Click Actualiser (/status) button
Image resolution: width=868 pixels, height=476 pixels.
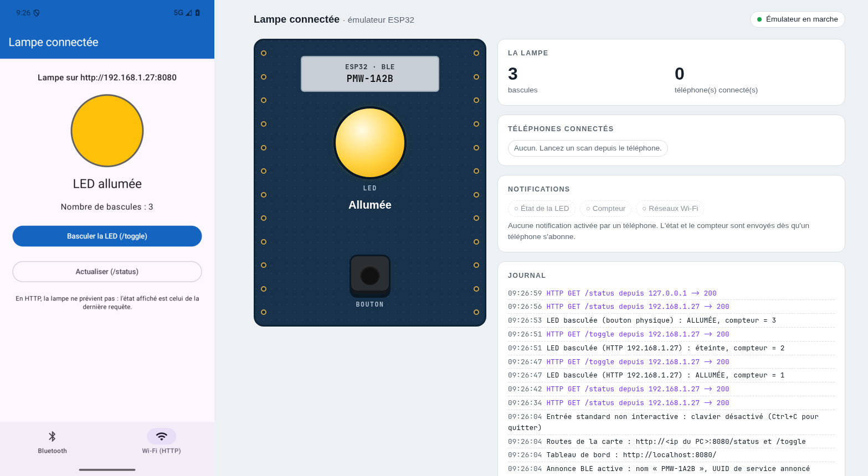[107, 272]
